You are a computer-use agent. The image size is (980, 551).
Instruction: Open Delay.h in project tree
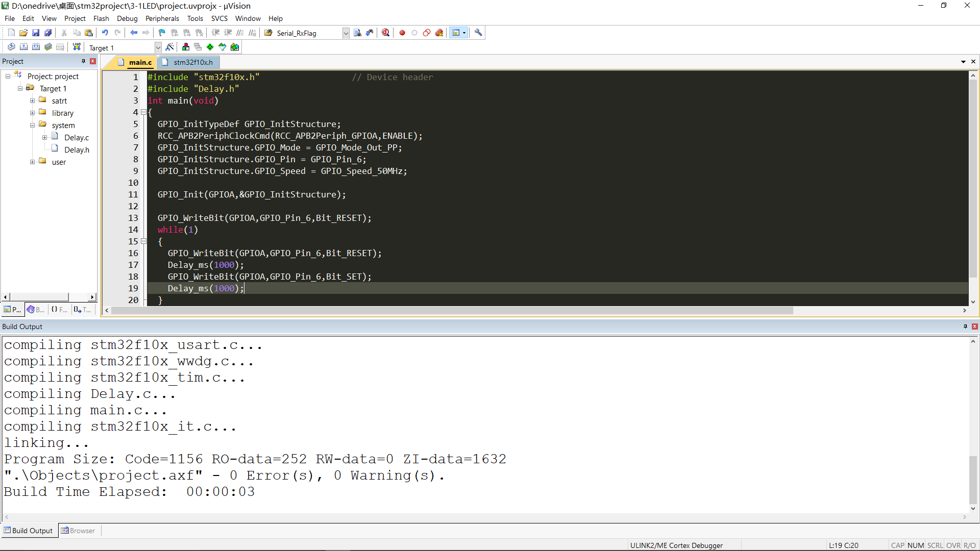click(x=77, y=150)
